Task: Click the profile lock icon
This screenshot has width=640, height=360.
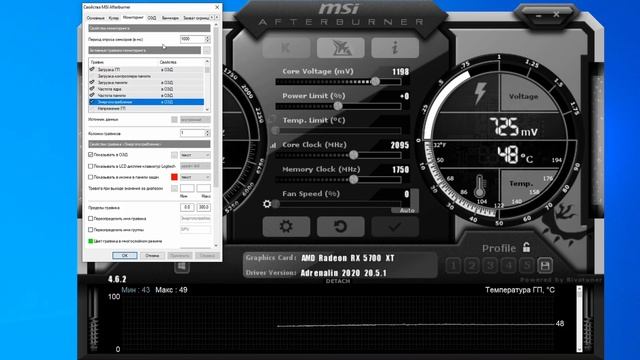Action: click(x=527, y=247)
